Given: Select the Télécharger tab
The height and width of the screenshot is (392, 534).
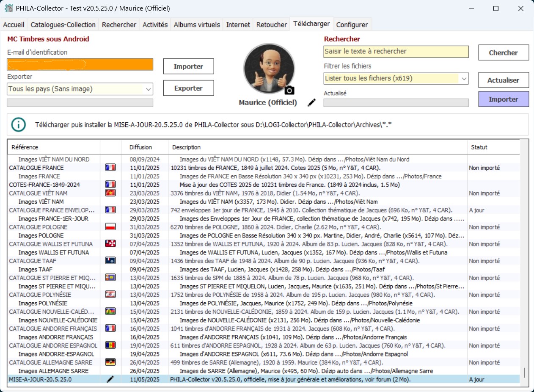Looking at the screenshot, I should click(x=311, y=24).
